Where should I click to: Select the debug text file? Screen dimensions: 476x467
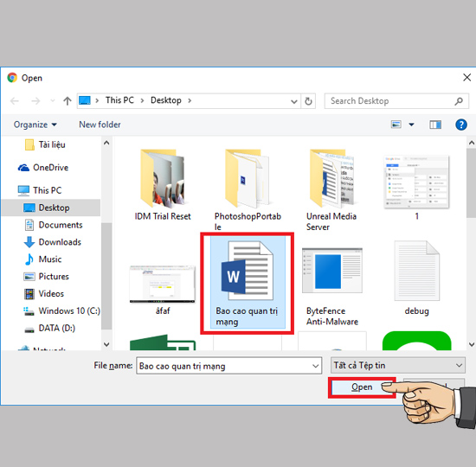tap(416, 278)
